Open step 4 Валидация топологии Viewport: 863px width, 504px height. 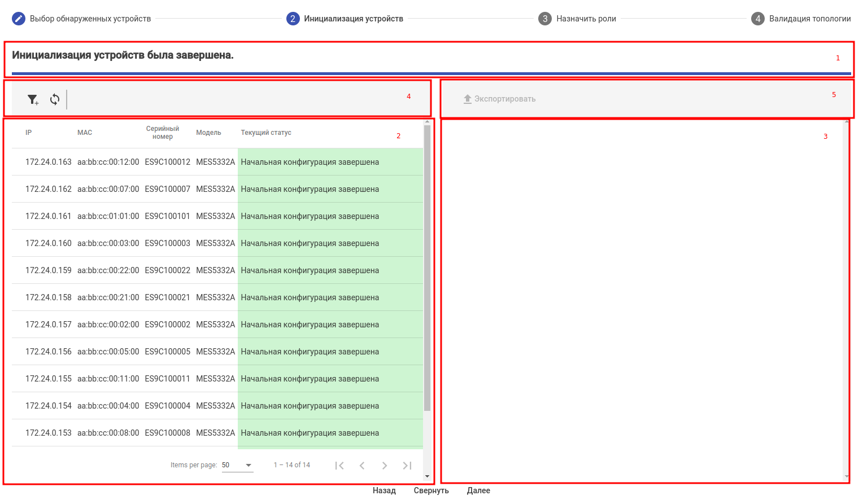click(x=801, y=19)
